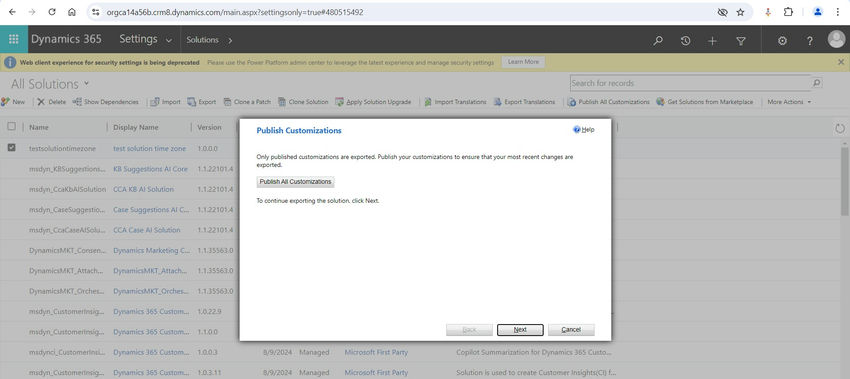Click the Dynamics 365 title
This screenshot has height=379, width=850.
point(66,40)
